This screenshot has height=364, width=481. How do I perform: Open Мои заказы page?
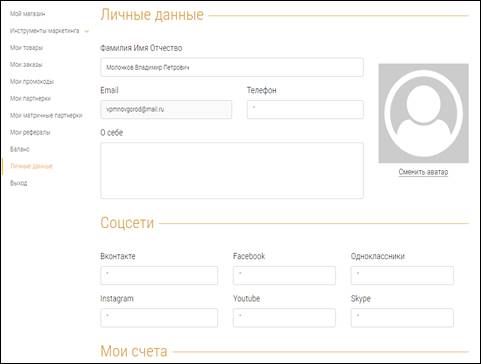coord(26,65)
